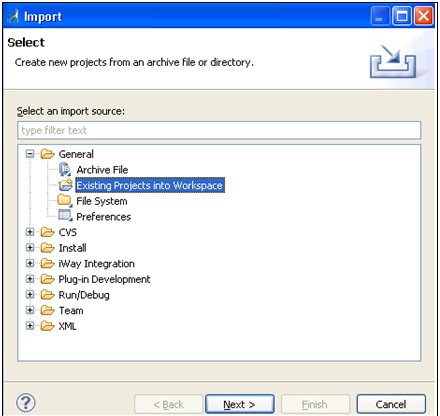Expand the CVS tree node
Screen dimensions: 440x416
30,232
